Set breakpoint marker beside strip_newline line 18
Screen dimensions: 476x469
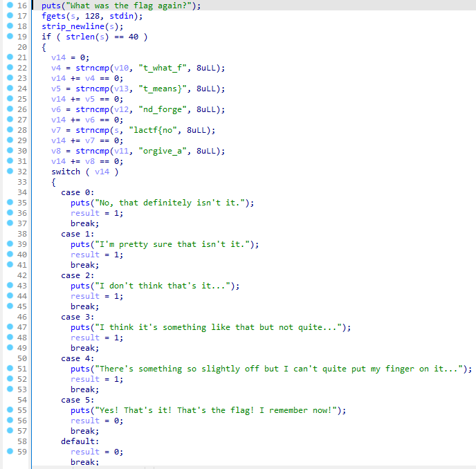tap(10, 26)
